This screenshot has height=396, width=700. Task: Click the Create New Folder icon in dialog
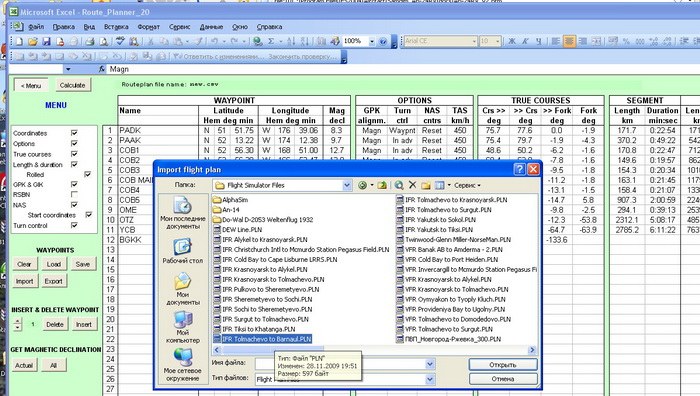426,185
